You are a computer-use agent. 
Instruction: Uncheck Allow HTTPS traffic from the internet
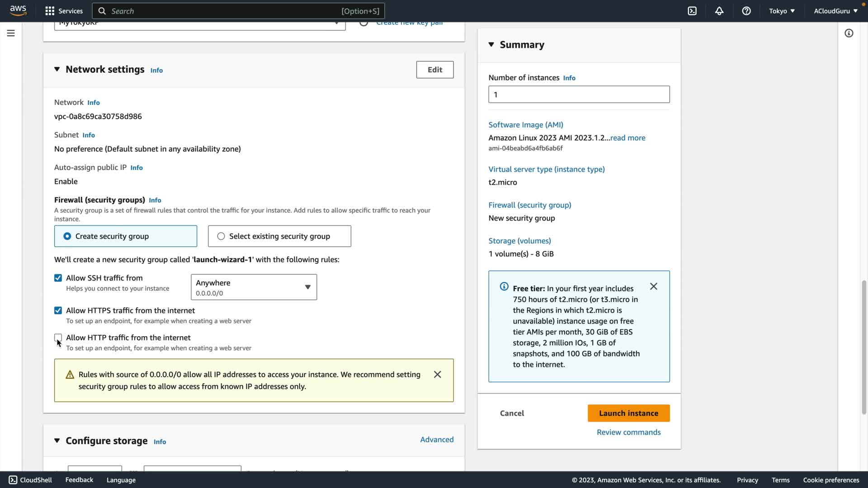point(58,310)
